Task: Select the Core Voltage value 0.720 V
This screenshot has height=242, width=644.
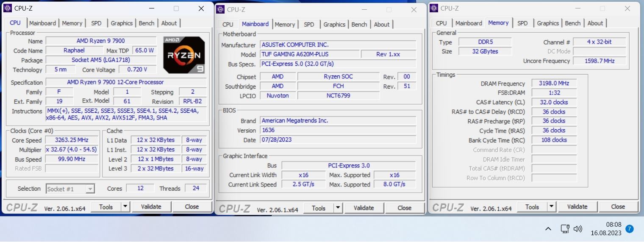Action: tap(137, 70)
